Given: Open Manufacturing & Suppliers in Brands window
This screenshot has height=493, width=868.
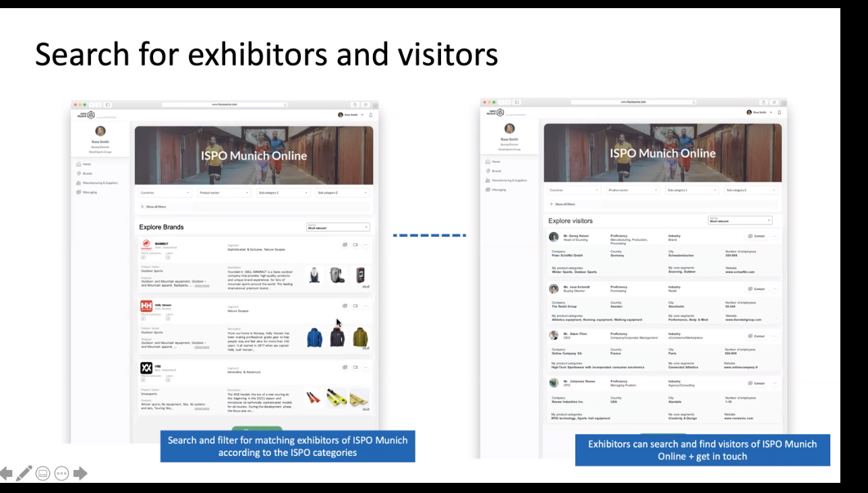Looking at the screenshot, I should point(97,183).
